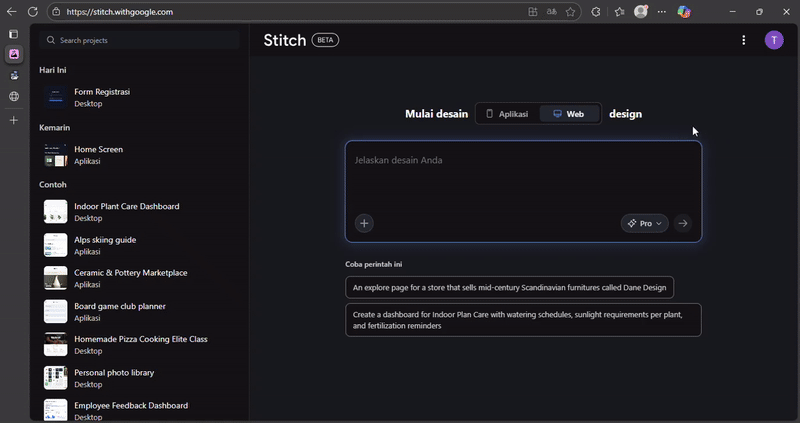Submit the prompt with the arrow button
The image size is (800, 423).
(683, 223)
